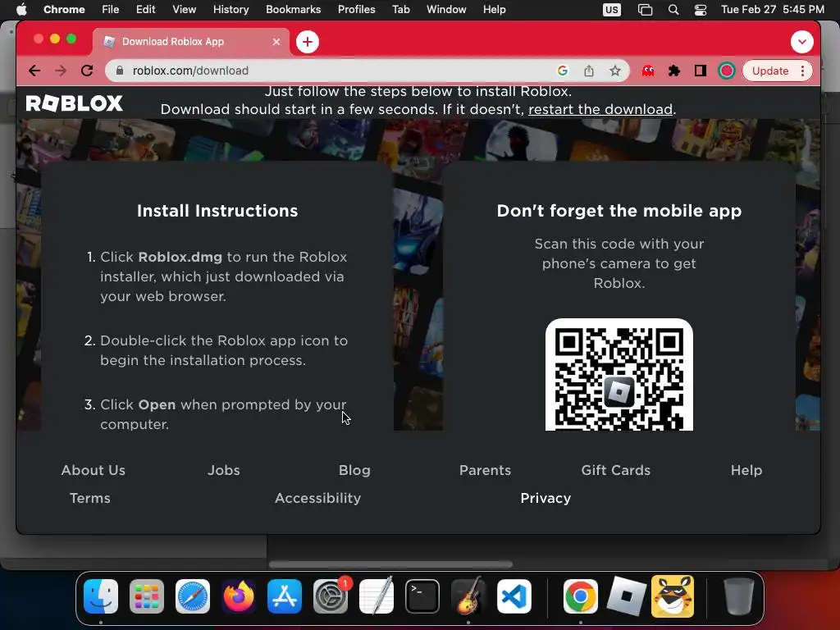This screenshot has height=630, width=840.
Task: Open the App Store from the Dock
Action: click(285, 596)
